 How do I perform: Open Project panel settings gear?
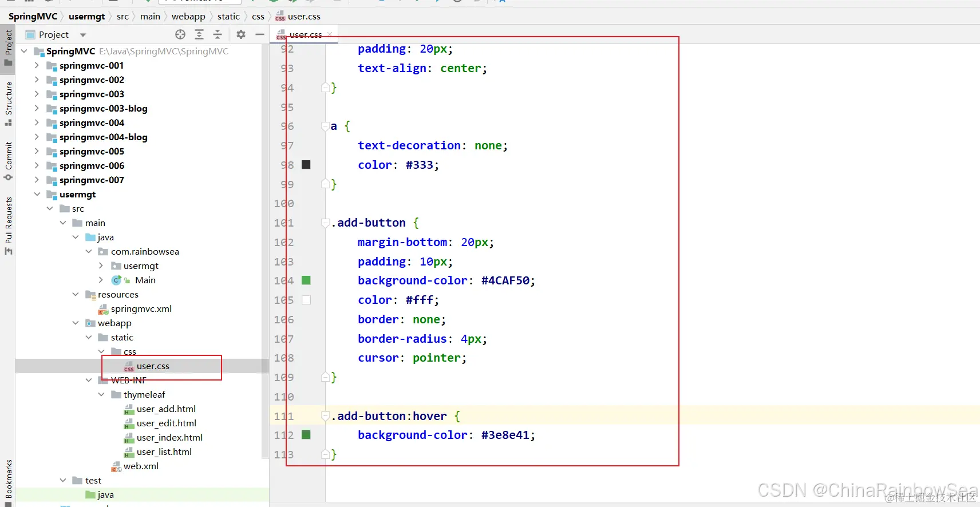click(x=241, y=34)
